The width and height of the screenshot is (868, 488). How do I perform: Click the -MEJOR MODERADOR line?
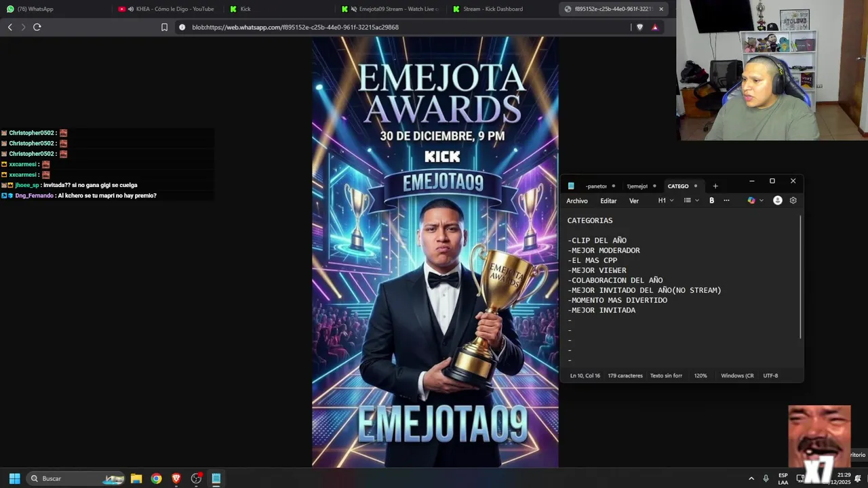pos(604,250)
